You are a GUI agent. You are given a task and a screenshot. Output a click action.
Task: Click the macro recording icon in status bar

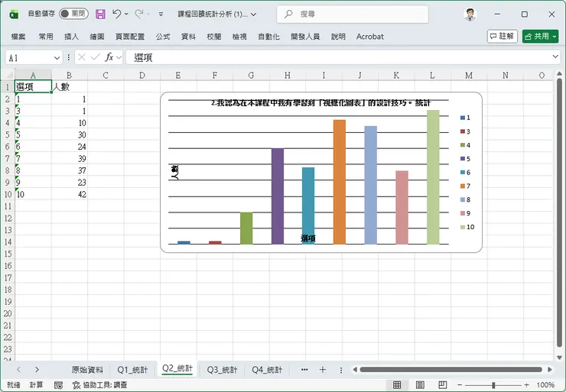[x=58, y=385]
